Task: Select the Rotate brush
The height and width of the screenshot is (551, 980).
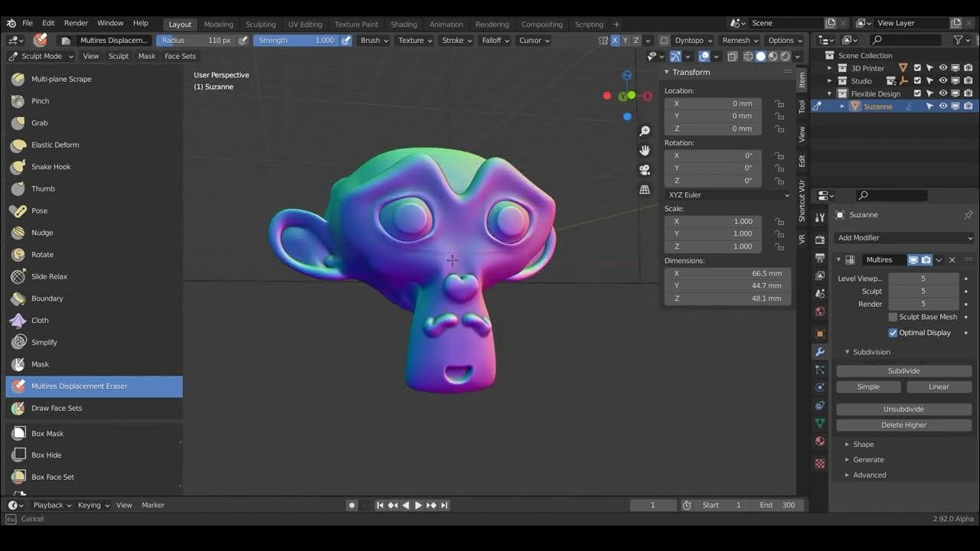Action: pos(94,254)
